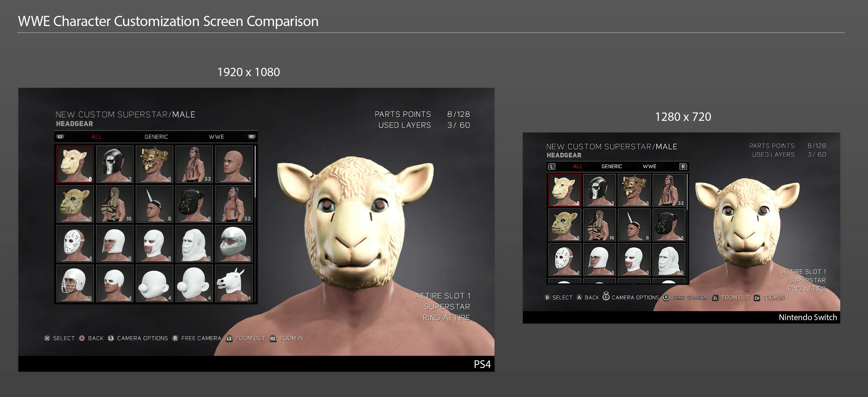Viewport: 868px width, 397px height.
Task: Select the sheep mask thumbnail in PS4 grid
Action: coord(75,164)
